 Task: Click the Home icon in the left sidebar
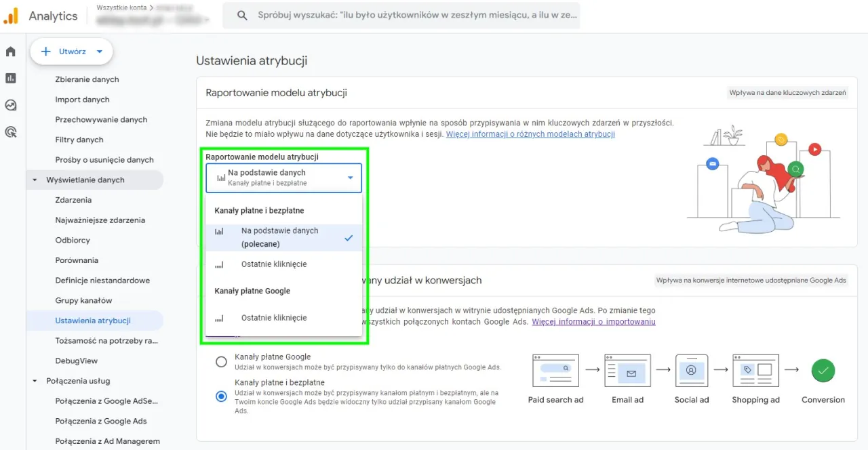click(10, 51)
